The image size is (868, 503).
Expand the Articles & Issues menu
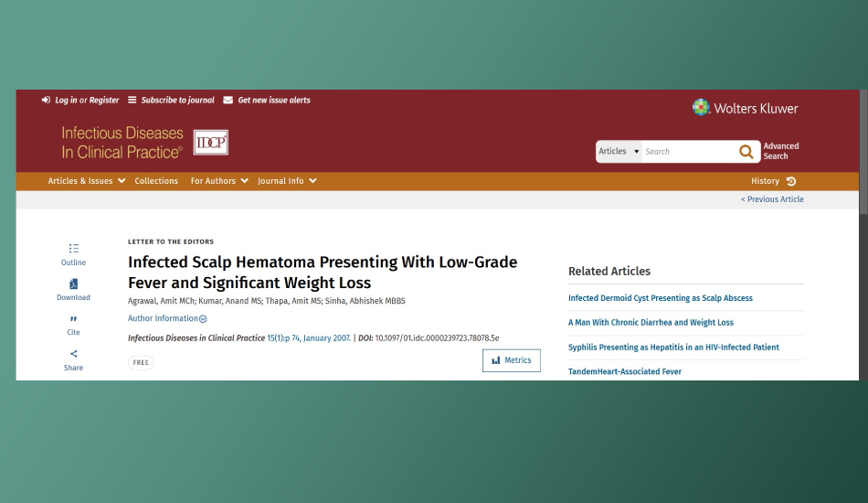pyautogui.click(x=87, y=181)
